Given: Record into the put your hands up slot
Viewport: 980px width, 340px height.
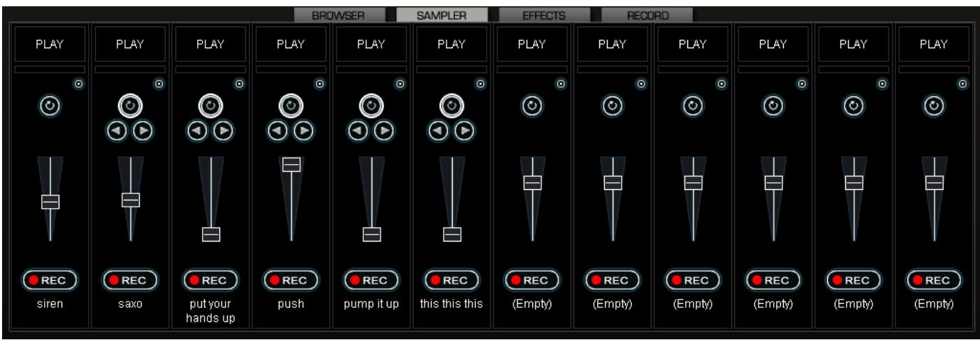Looking at the screenshot, I should click(x=210, y=280).
